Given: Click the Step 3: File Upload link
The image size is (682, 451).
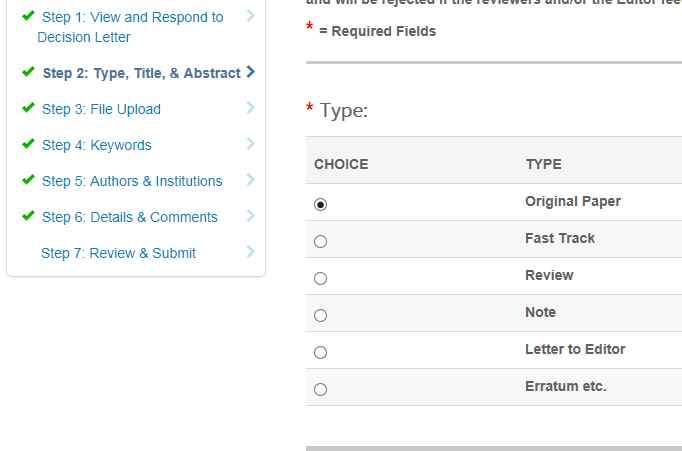Looking at the screenshot, I should click(x=101, y=109).
